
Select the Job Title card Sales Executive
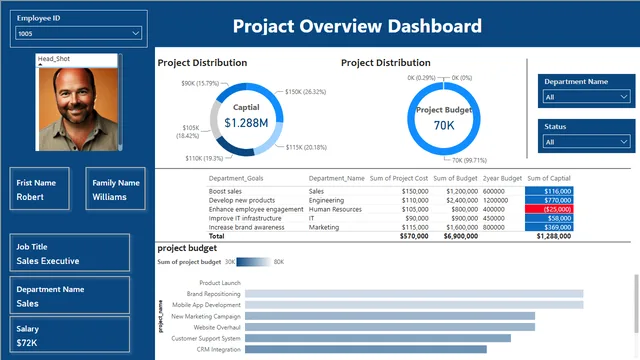coord(70,253)
